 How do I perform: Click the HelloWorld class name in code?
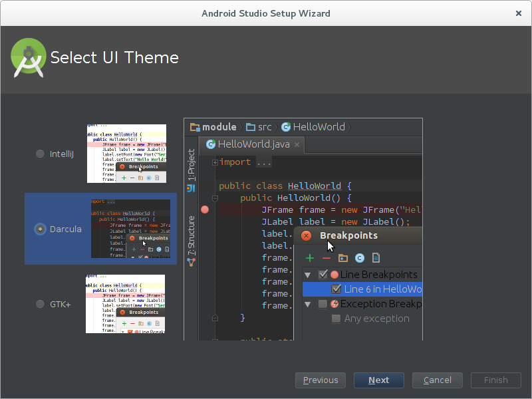pos(314,186)
